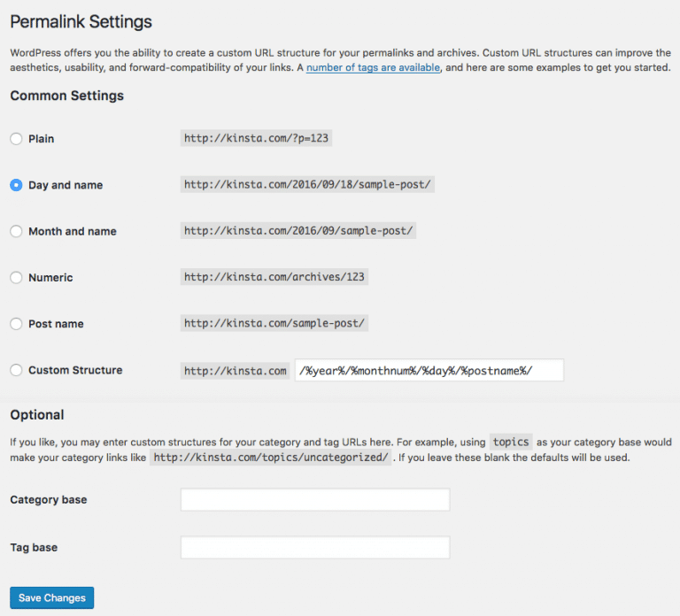
Task: Select the Custom Structure radio button
Action: tap(16, 370)
